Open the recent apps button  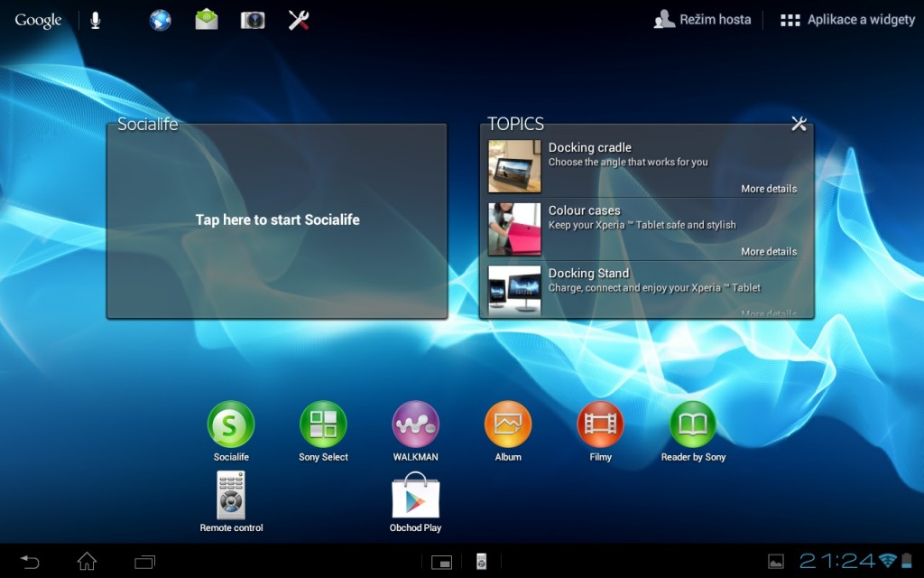tap(144, 562)
